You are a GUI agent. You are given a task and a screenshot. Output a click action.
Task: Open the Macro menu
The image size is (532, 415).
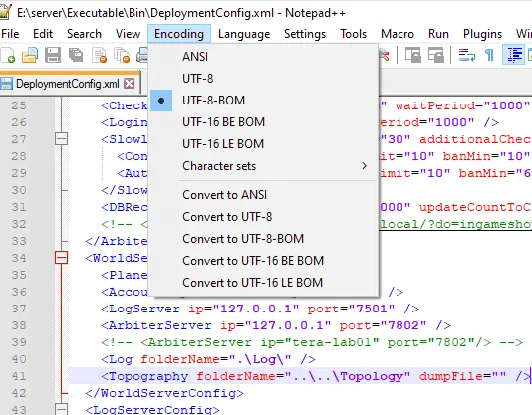tap(398, 34)
